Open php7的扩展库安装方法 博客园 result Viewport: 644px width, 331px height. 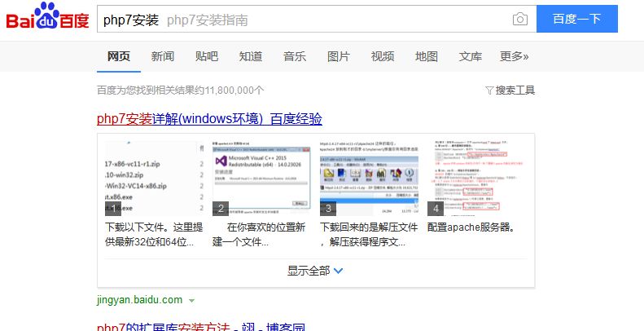(x=201, y=327)
